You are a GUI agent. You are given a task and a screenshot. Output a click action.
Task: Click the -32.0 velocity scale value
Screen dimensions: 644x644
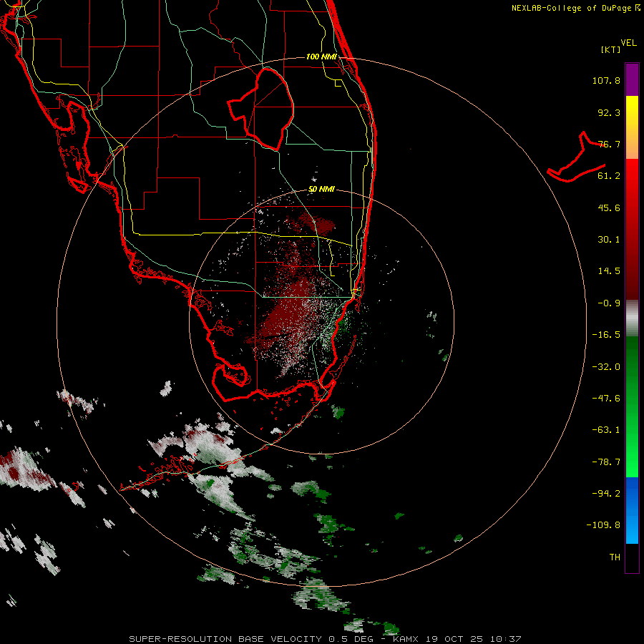click(x=606, y=367)
